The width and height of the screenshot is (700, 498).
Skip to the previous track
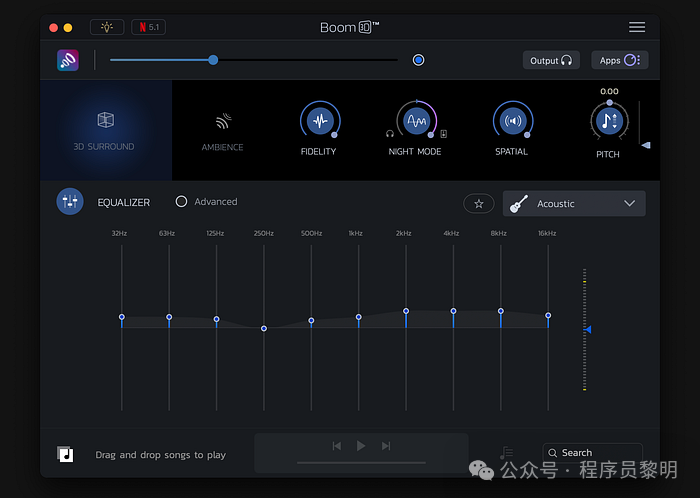point(337,446)
